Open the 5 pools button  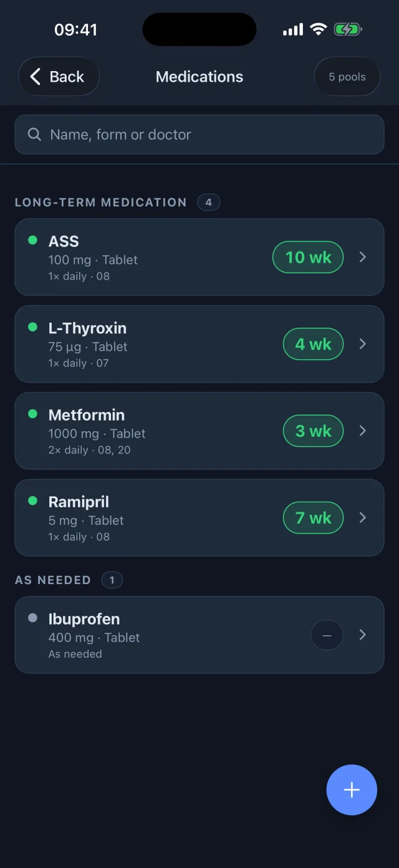pyautogui.click(x=347, y=77)
